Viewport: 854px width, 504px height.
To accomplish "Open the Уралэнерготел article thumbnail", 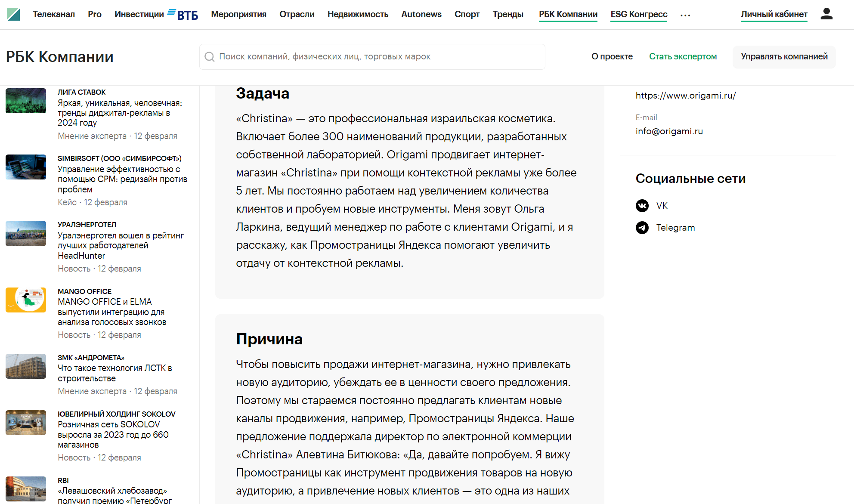I will point(26,233).
